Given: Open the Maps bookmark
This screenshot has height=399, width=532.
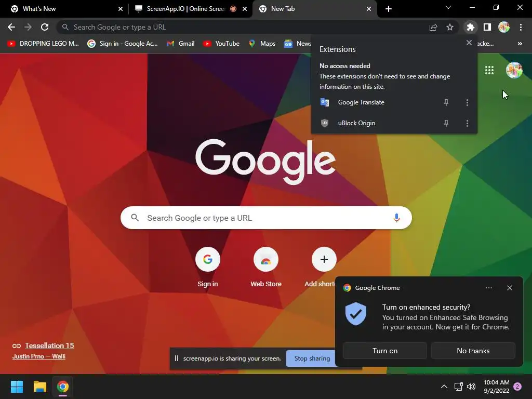Looking at the screenshot, I should click(262, 44).
